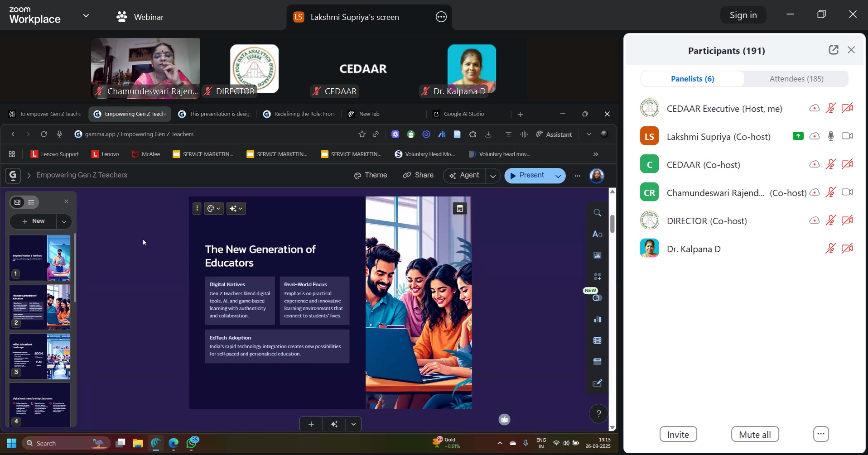Open the text formatting Aa tool
Image resolution: width=868 pixels, height=455 pixels.
tap(598, 235)
